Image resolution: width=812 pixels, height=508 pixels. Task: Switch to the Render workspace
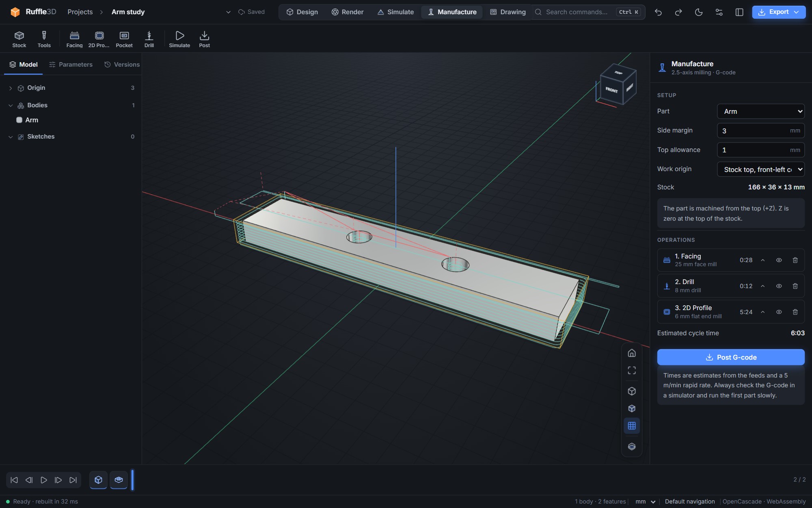348,12
